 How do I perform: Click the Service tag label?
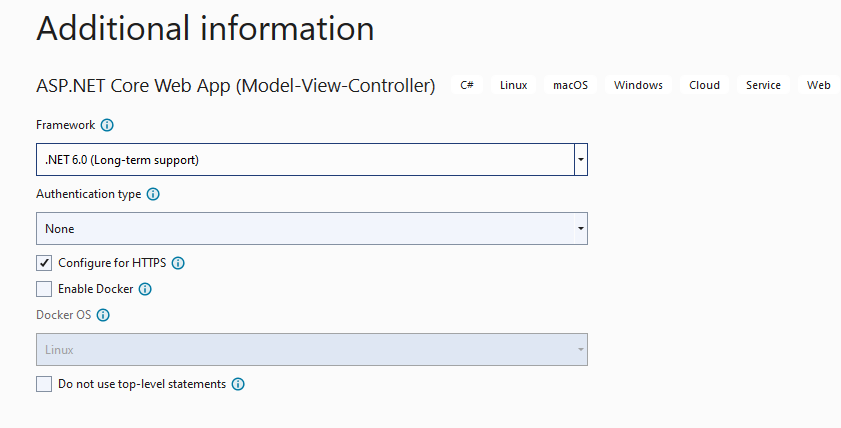click(x=763, y=86)
